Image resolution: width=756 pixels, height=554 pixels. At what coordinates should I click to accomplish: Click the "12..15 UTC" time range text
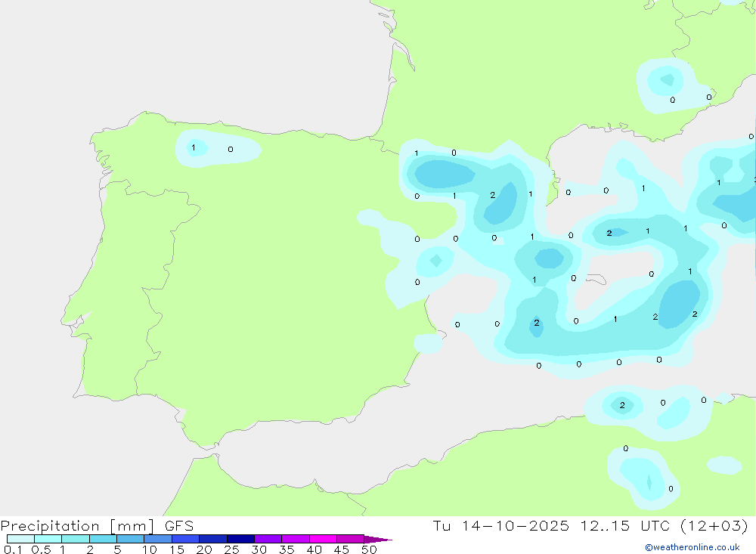click(x=625, y=525)
